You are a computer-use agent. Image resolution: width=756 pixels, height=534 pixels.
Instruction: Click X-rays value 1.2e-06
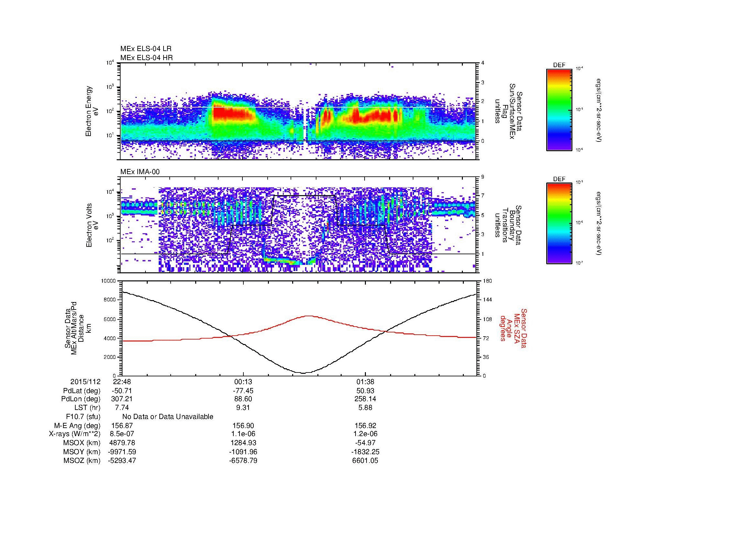tap(365, 434)
